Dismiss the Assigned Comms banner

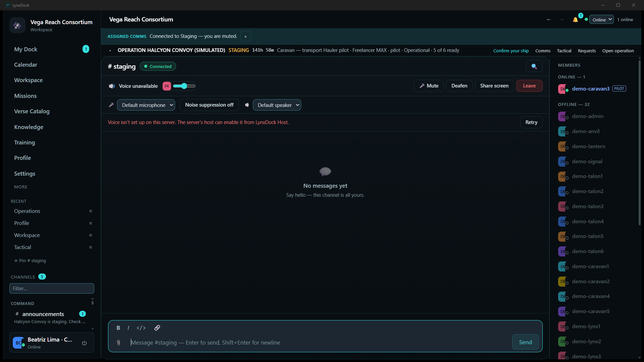[x=246, y=36]
